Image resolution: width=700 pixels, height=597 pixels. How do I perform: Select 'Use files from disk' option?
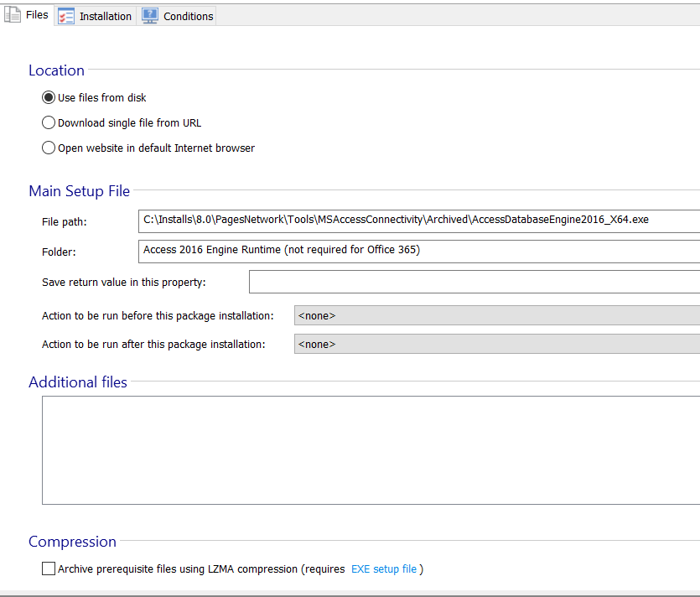pos(49,98)
